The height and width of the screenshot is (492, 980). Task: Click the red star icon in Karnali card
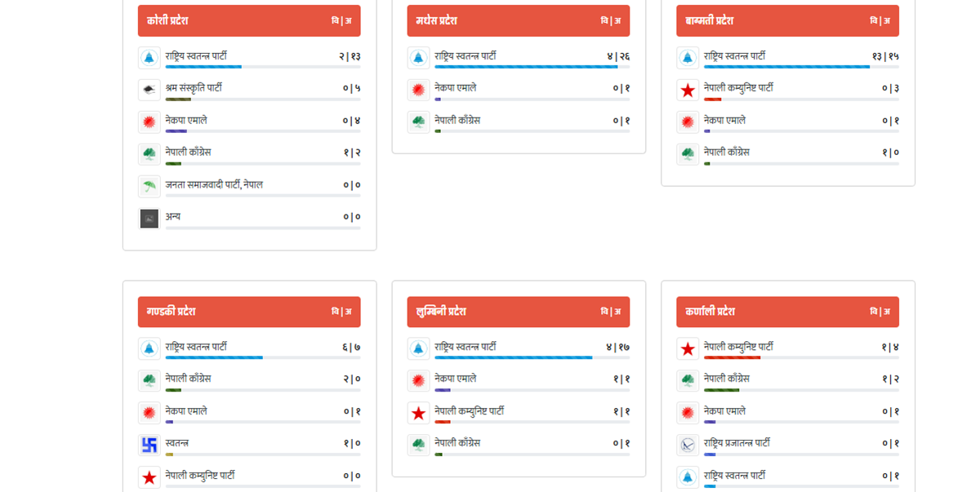click(x=688, y=348)
